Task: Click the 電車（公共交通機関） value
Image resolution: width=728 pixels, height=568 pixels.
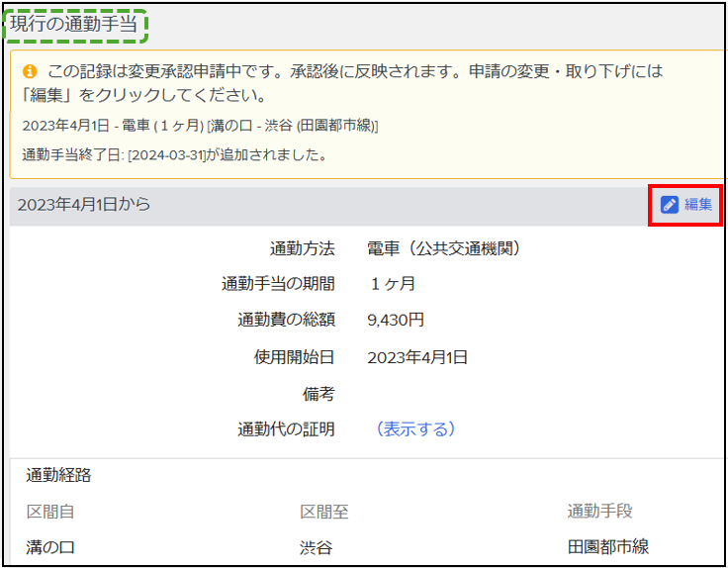Action: point(443,248)
